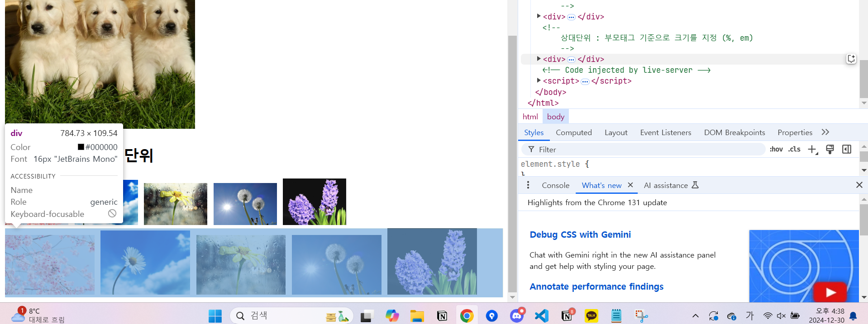Open Annotate performance findings link
The image size is (868, 324).
(596, 286)
